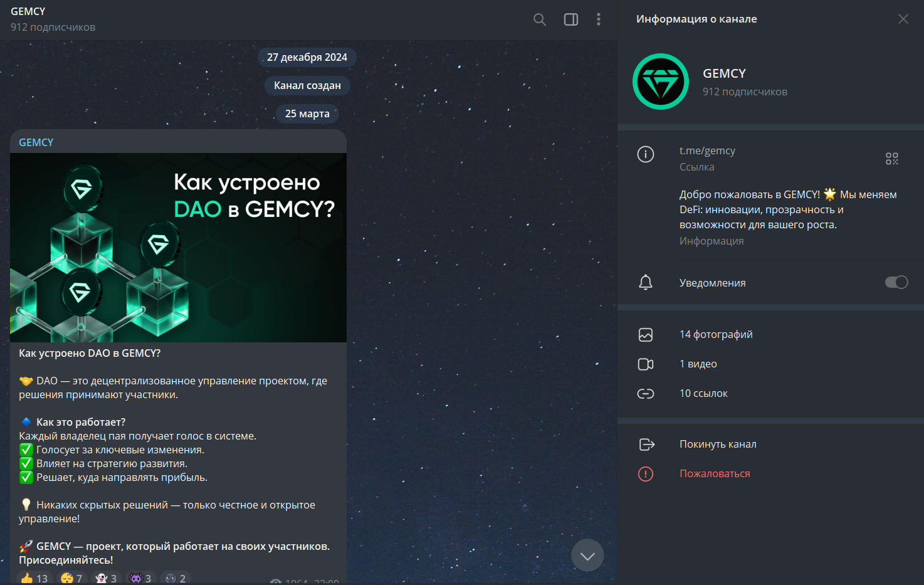Viewport: 924px width, 585px height.
Task: Click the 27 декабря 2024 date badge
Action: pos(307,57)
